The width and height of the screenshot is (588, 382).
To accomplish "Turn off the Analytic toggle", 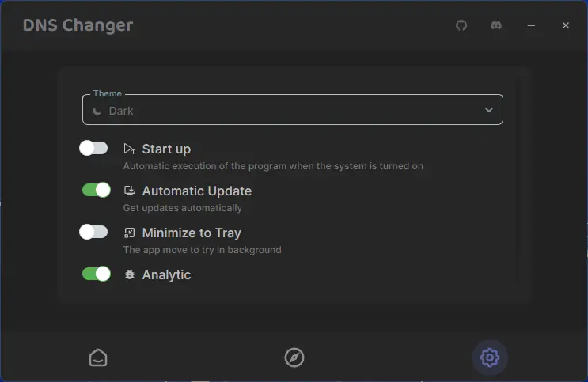I will [x=97, y=274].
